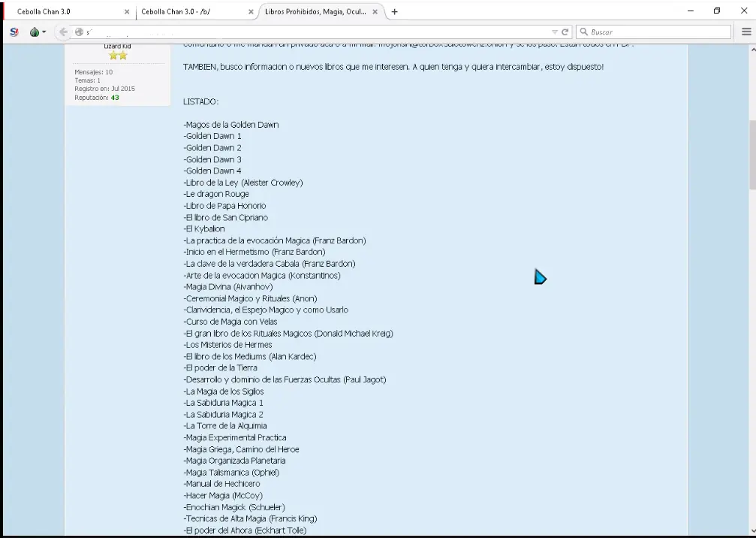Click the globe site identity icon
Image resolution: width=756 pixels, height=538 pixels.
point(79,32)
